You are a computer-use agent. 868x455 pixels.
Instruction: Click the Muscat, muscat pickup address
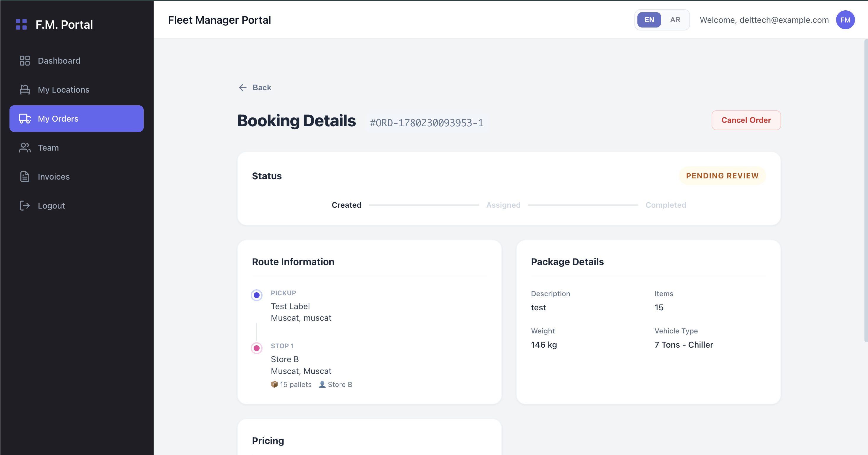click(x=301, y=318)
